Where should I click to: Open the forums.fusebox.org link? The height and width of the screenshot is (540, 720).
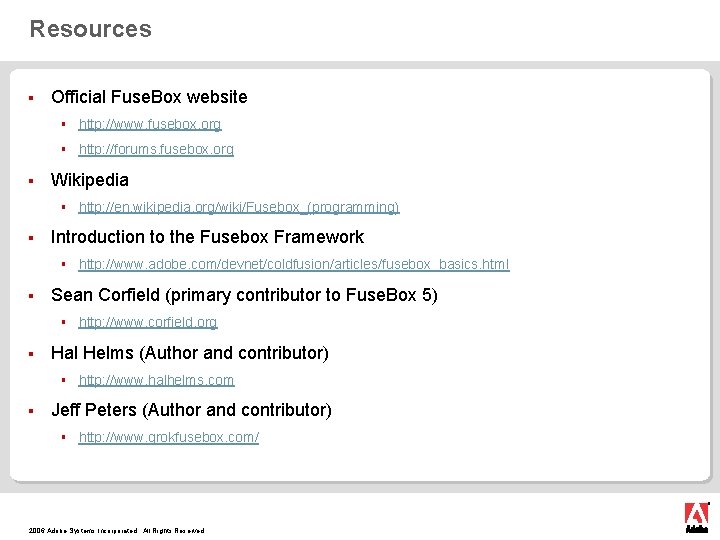(x=156, y=149)
